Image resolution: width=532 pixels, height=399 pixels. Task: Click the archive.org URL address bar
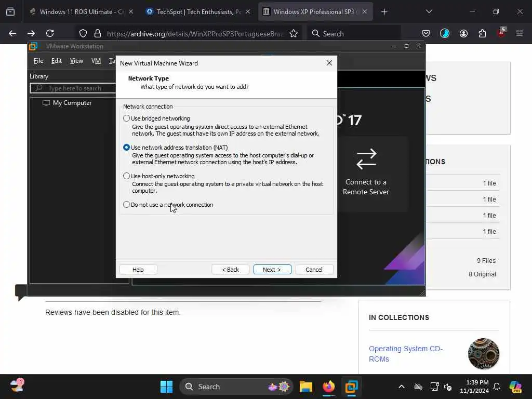(x=195, y=34)
